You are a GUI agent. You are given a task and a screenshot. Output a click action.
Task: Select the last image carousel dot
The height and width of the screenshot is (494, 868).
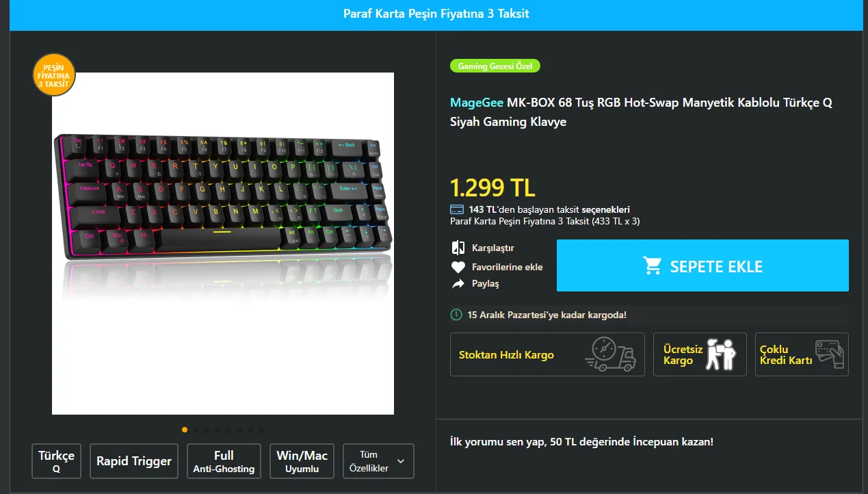coord(261,430)
